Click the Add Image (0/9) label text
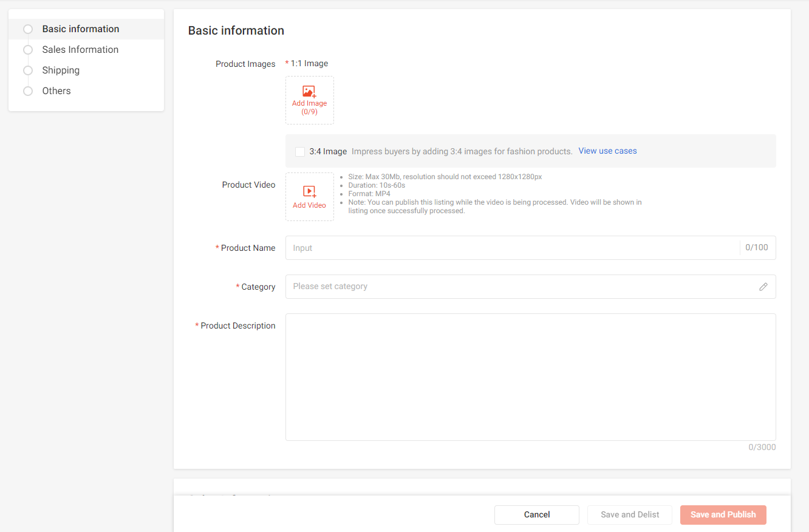This screenshot has height=532, width=809. [309, 107]
